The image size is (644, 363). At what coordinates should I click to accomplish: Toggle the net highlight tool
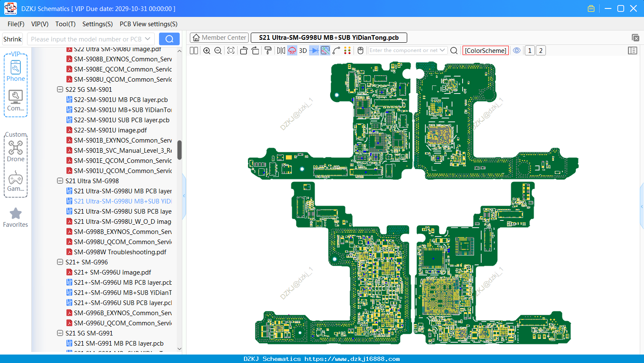point(325,51)
